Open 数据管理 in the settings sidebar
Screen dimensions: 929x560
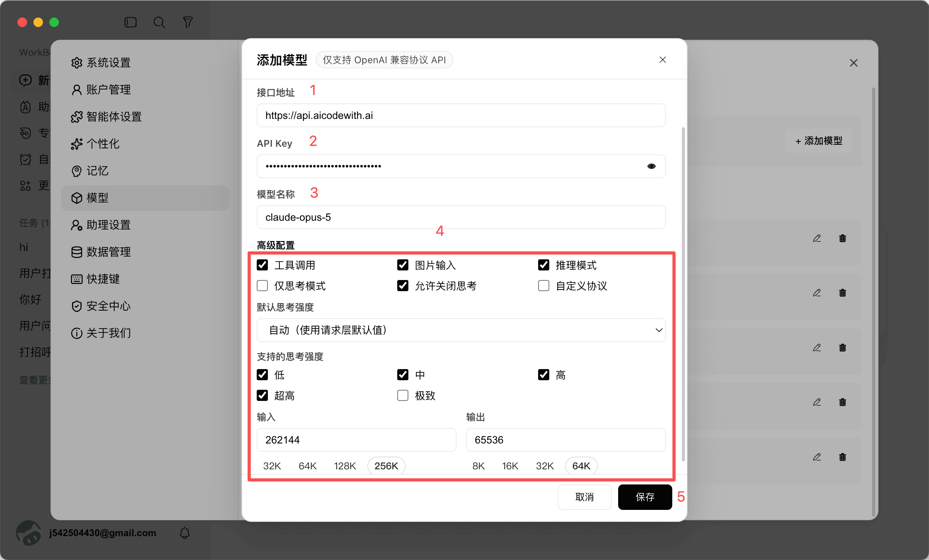point(145,252)
